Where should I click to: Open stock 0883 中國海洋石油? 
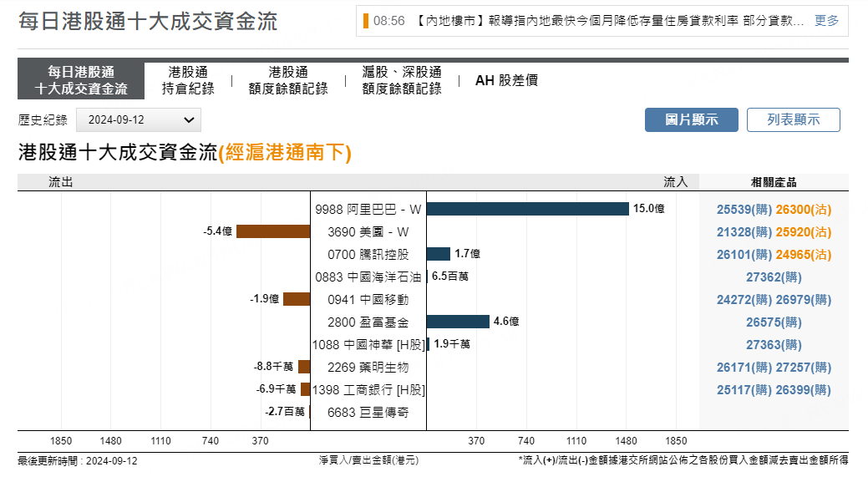click(x=368, y=277)
